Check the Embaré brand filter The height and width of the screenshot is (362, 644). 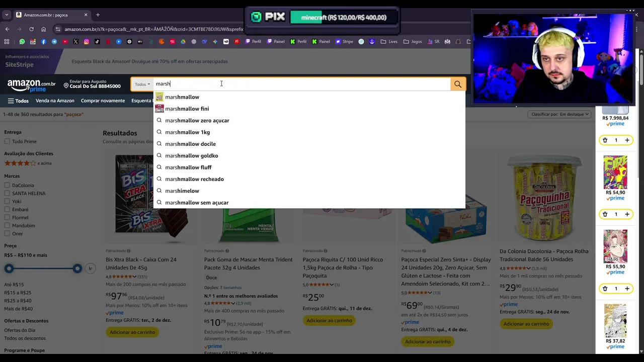coord(7,209)
